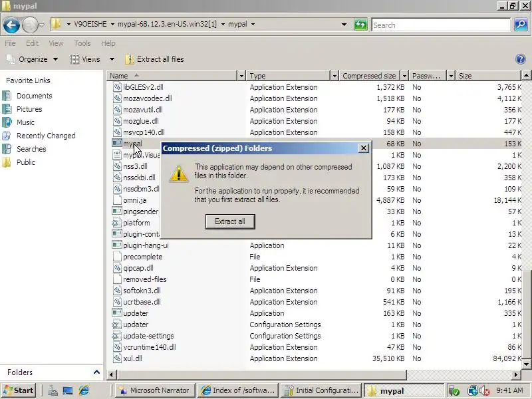
Task: Click the green refresh button
Action: [x=360, y=25]
